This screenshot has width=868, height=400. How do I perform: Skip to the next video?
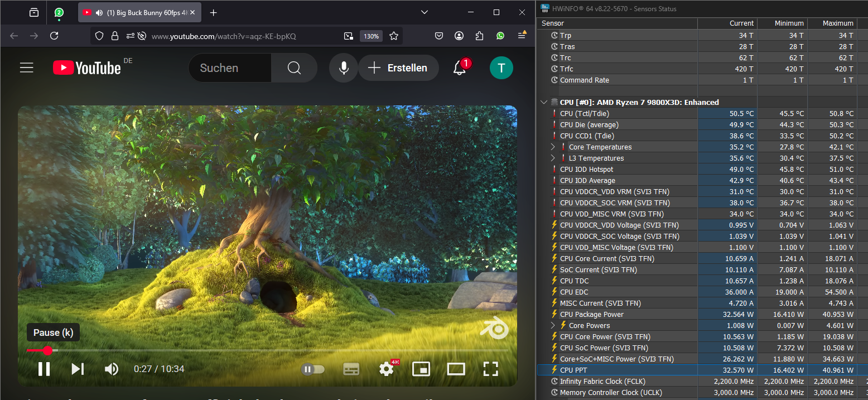click(x=78, y=369)
